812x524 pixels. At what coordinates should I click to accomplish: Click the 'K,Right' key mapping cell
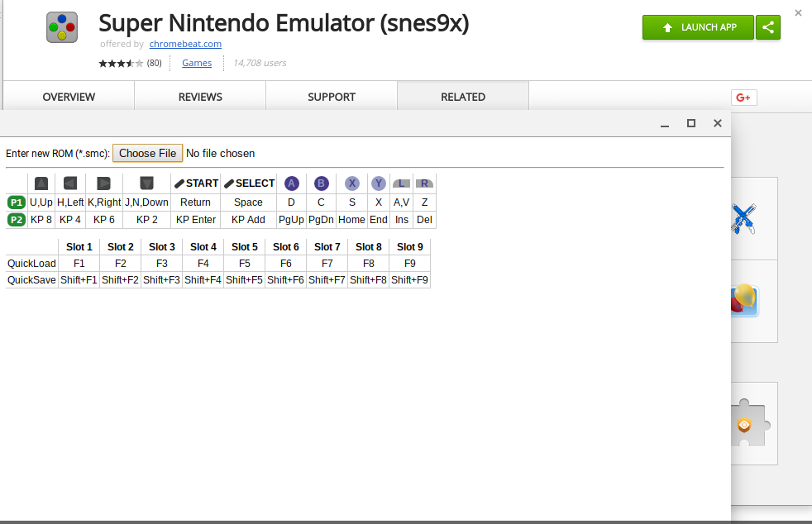point(104,202)
